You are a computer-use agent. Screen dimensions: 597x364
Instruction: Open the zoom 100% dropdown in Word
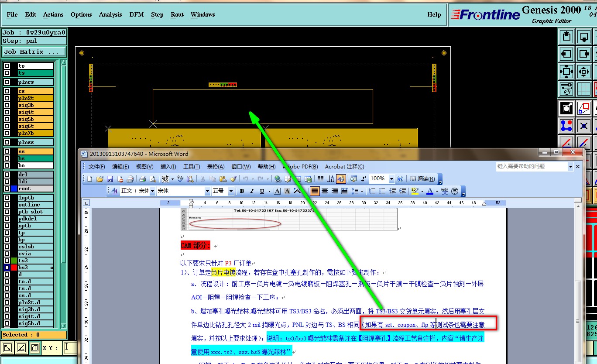[391, 179]
